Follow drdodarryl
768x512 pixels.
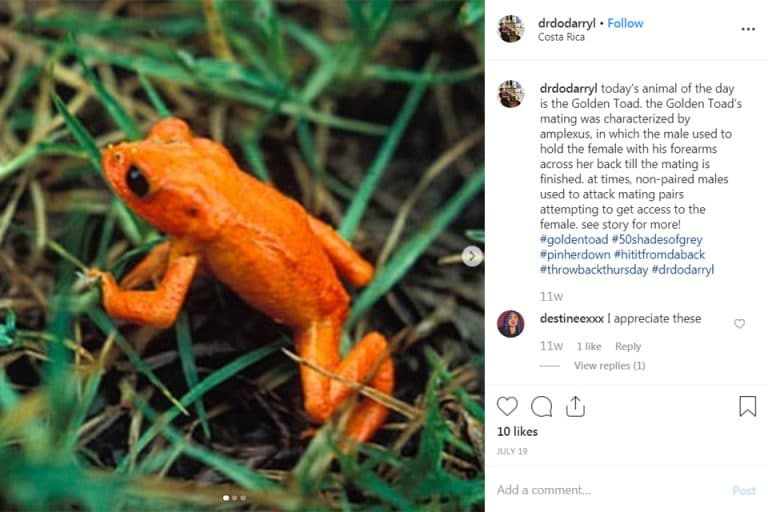coord(625,23)
